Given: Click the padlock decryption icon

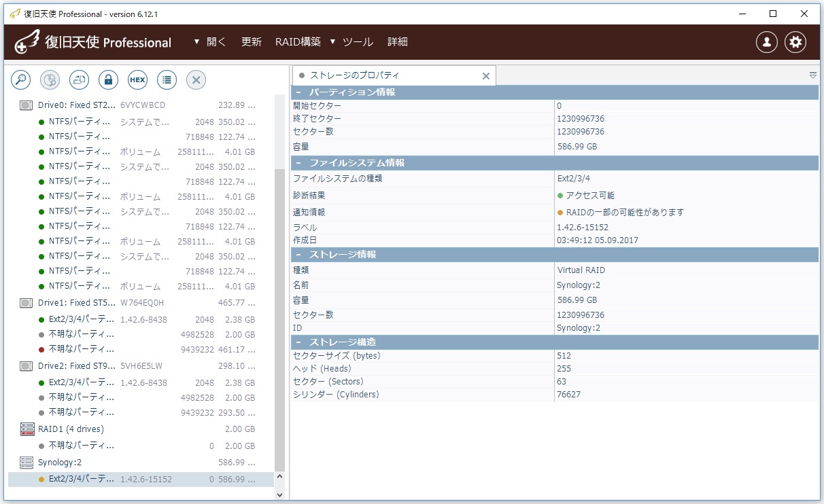Looking at the screenshot, I should pyautogui.click(x=109, y=79).
